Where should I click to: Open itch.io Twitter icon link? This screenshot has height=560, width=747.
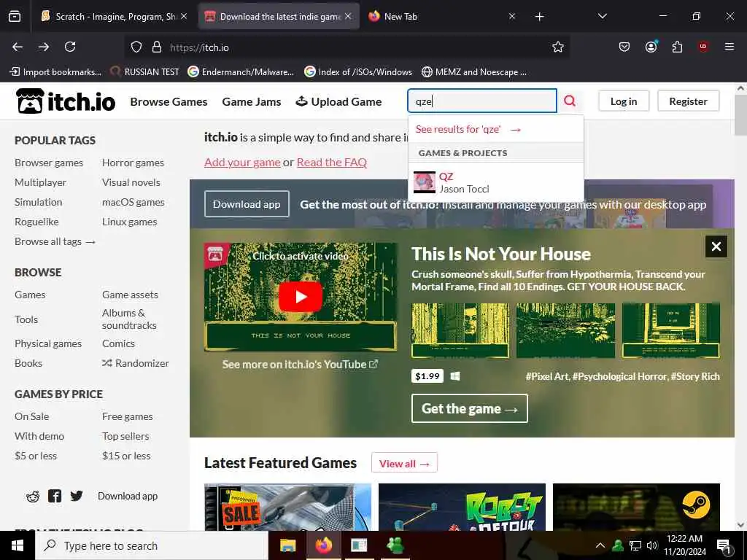pos(76,496)
